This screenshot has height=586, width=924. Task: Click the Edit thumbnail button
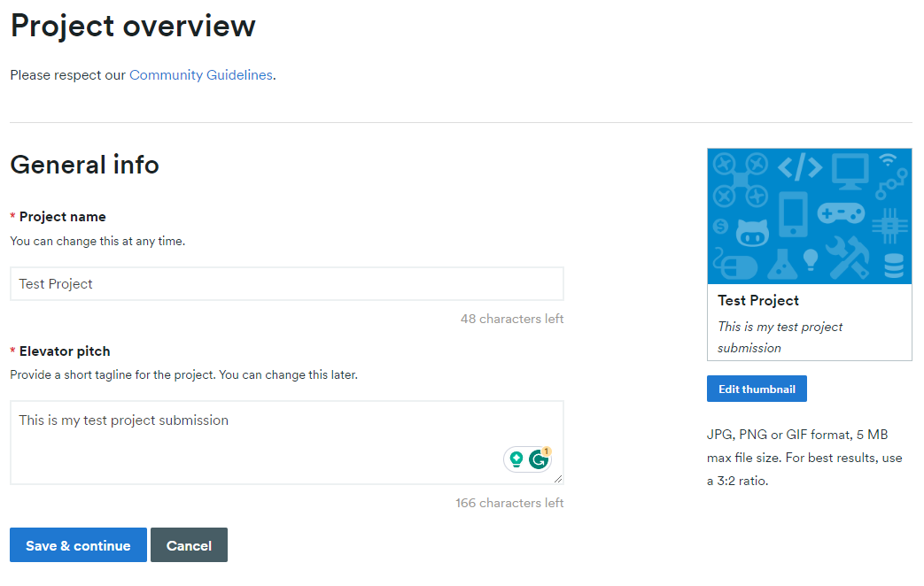[x=757, y=389]
